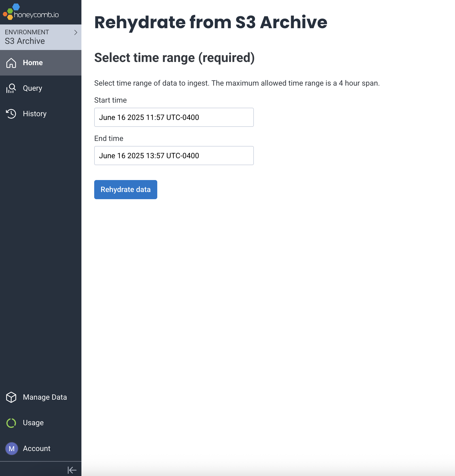Click the honeycomb.io logo
Screen dimensions: 455x476
(31, 12)
